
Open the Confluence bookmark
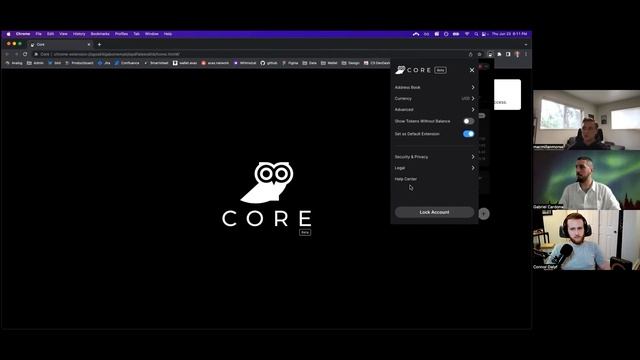click(127, 63)
